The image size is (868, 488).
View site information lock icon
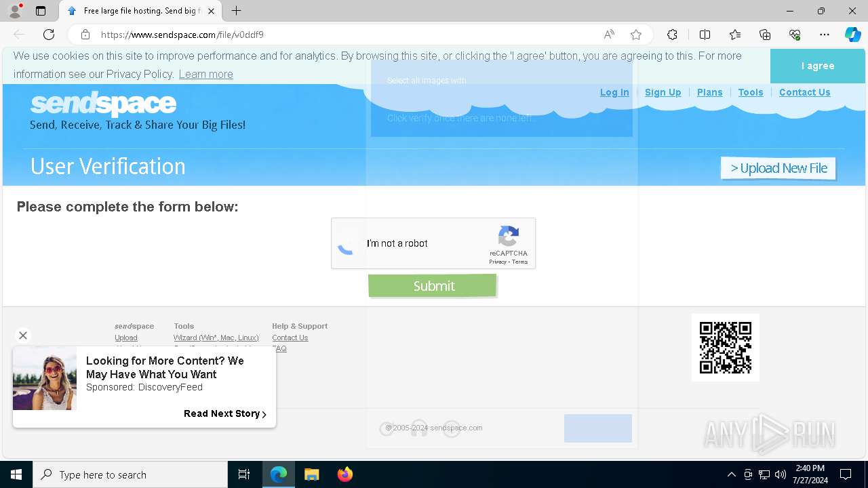[x=85, y=35]
